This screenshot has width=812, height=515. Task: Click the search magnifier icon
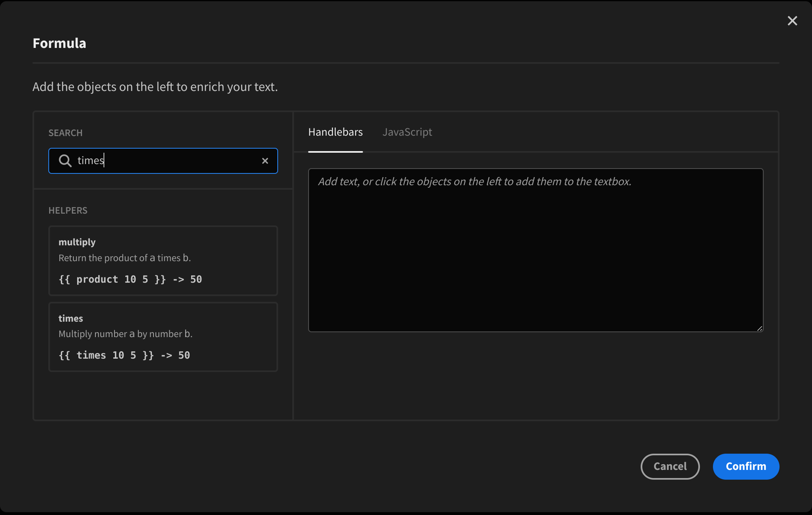pos(65,161)
